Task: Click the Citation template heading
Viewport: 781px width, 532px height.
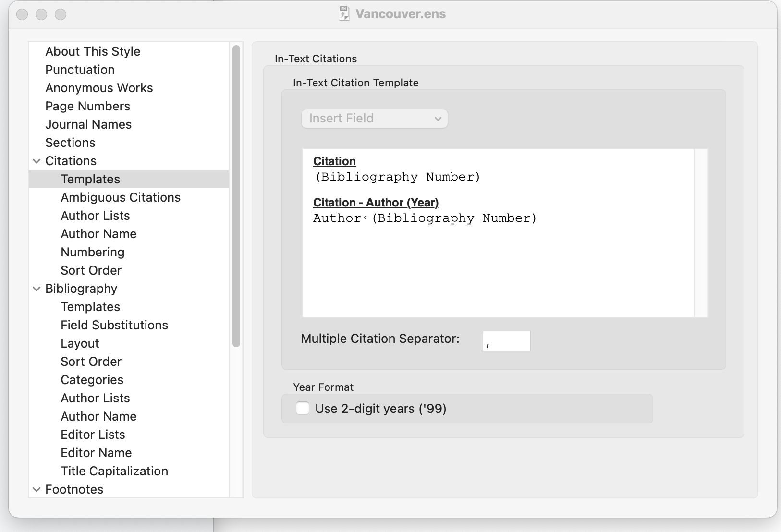Action: click(335, 161)
